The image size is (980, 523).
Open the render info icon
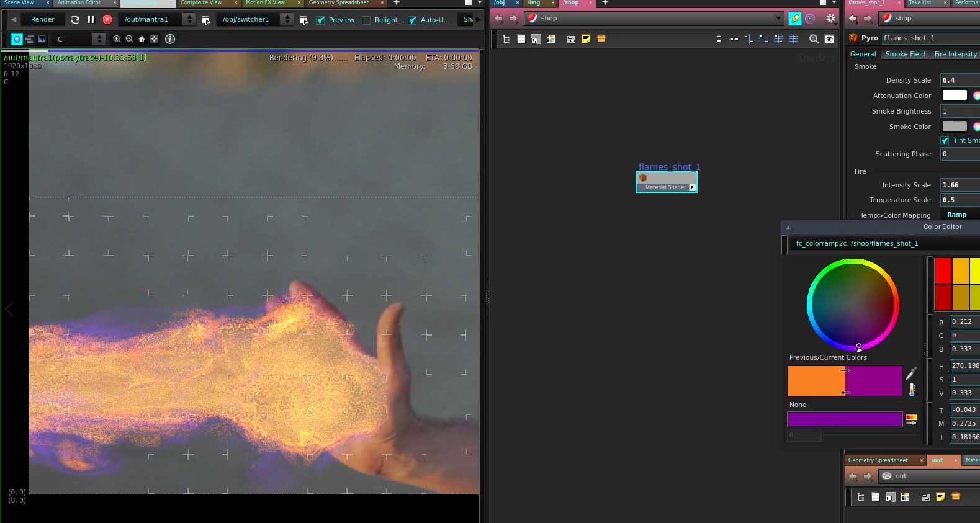pyautogui.click(x=170, y=39)
